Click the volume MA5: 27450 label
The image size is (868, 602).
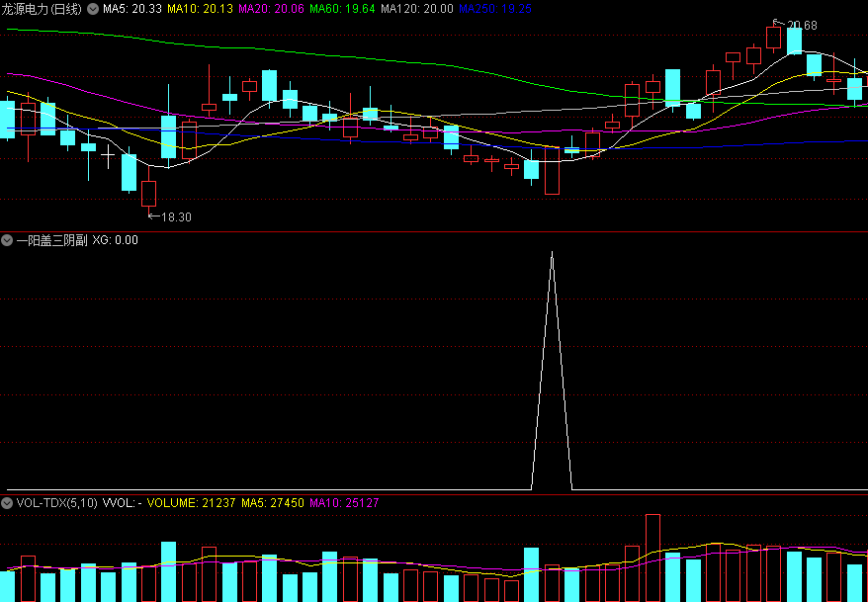(x=272, y=503)
